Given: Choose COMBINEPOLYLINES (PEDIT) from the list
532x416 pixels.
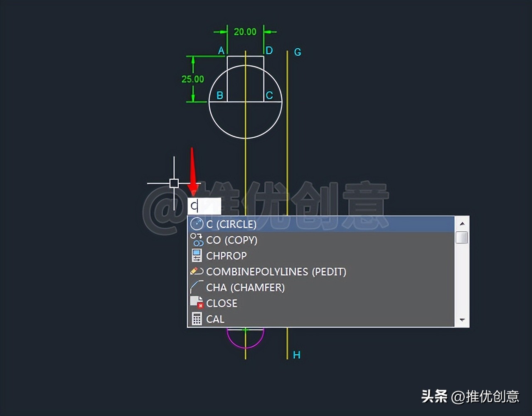Looking at the screenshot, I should (x=276, y=271).
